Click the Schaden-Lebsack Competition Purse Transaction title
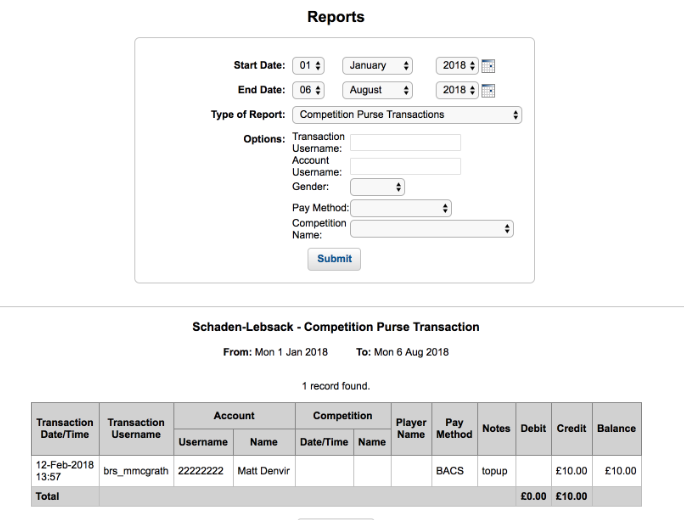 click(336, 327)
